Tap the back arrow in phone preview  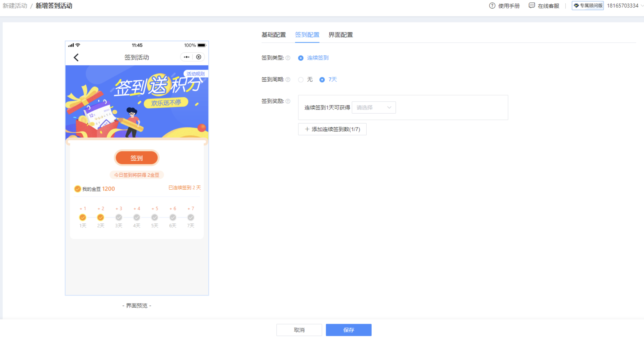[76, 57]
